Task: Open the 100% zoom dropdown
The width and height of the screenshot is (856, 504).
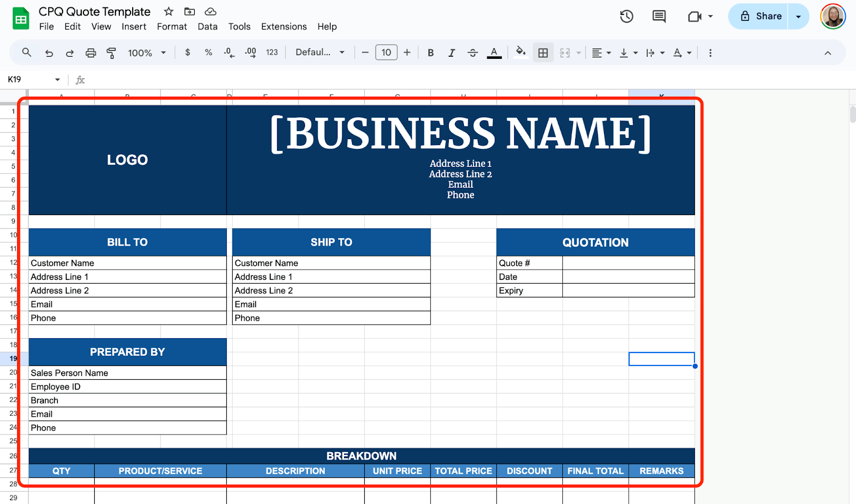Action: (147, 53)
